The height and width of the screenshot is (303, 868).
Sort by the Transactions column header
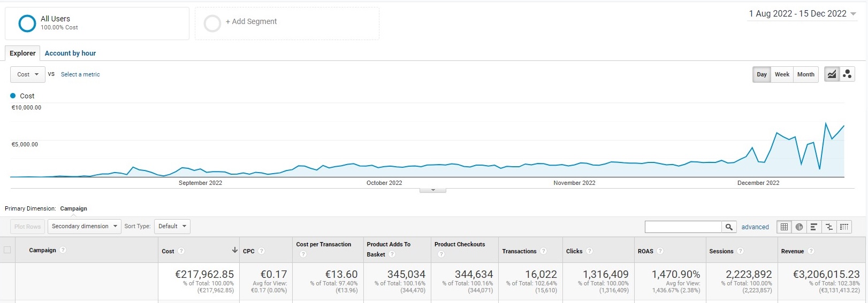519,251
